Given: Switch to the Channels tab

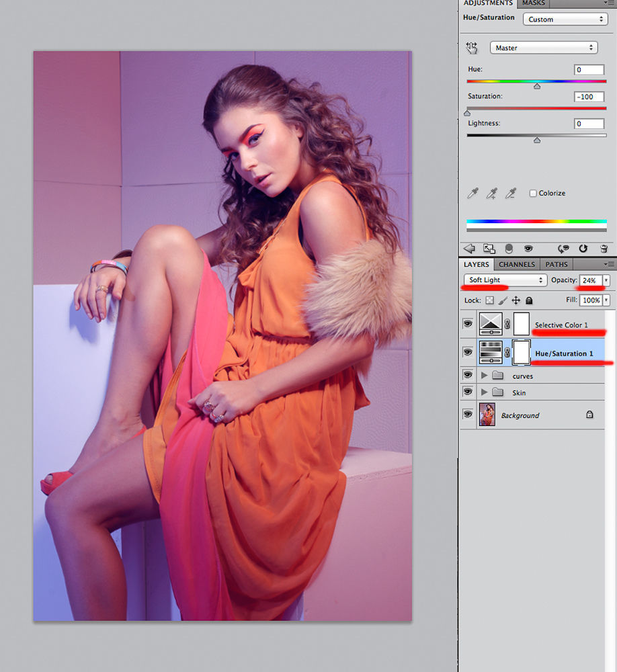Looking at the screenshot, I should point(517,265).
